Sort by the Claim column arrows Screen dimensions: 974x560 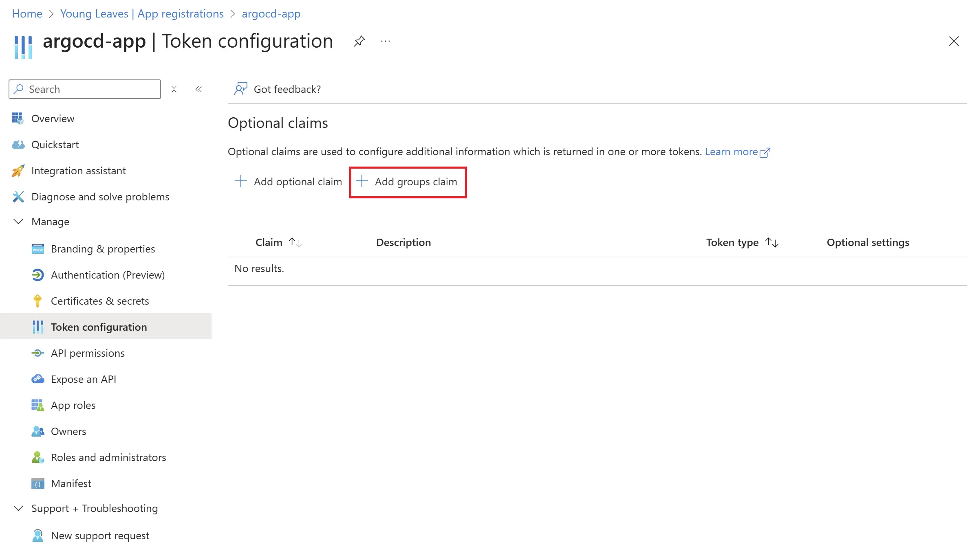(x=295, y=242)
